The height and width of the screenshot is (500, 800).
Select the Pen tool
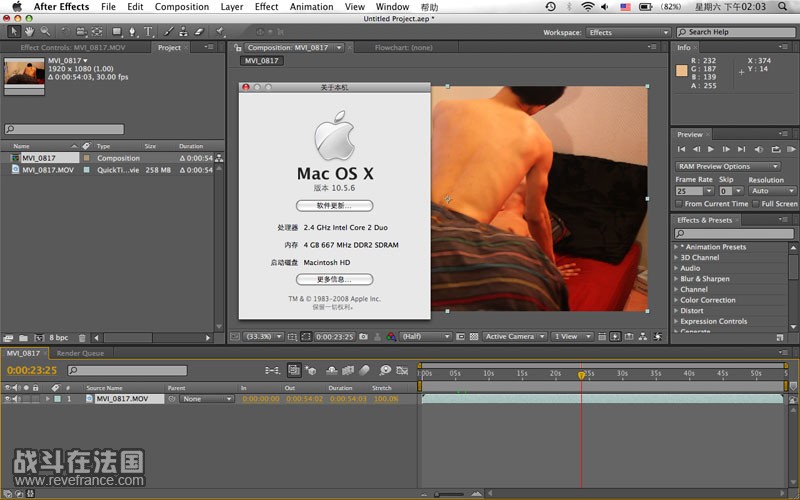coord(132,32)
